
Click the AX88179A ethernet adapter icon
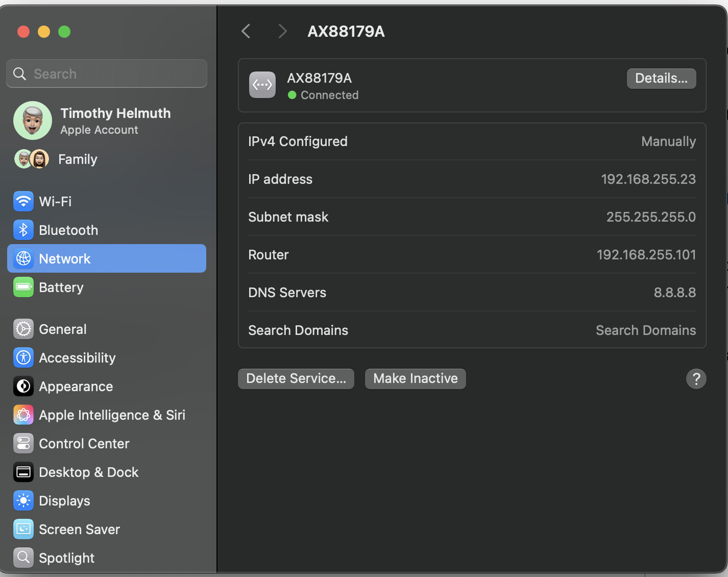click(262, 85)
